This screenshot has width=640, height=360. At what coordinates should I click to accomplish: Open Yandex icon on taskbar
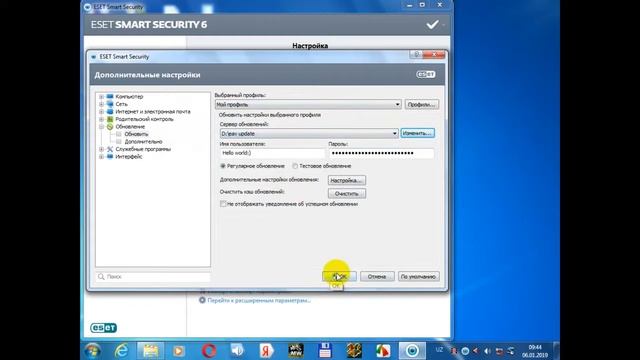[266, 351]
